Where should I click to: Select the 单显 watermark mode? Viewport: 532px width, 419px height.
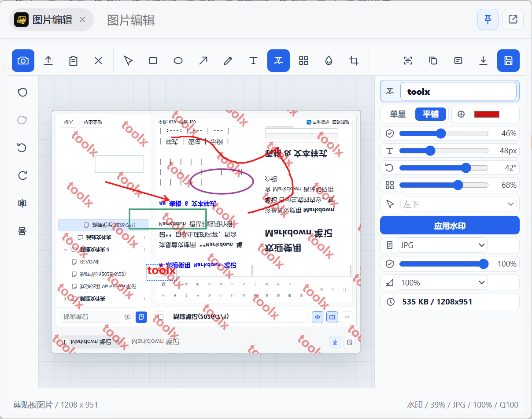(x=398, y=114)
